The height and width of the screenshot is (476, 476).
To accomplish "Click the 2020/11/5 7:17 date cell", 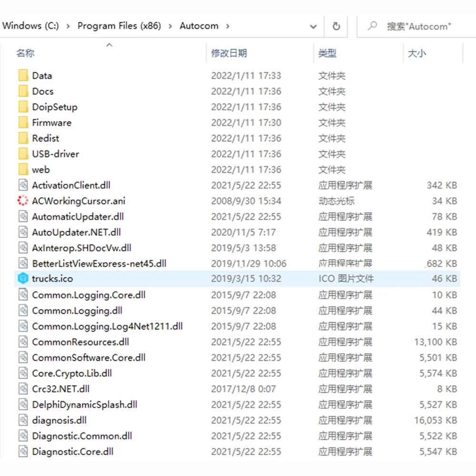I will click(x=243, y=232).
